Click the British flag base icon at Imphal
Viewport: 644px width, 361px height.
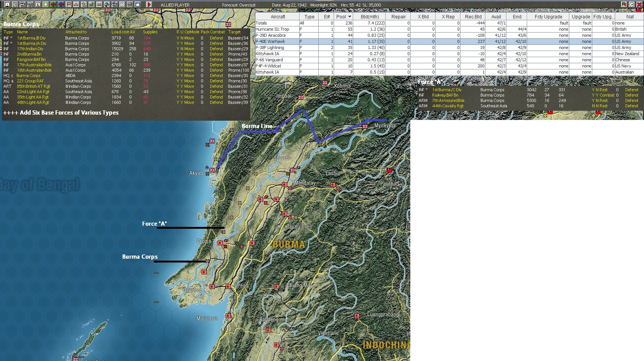click(x=301, y=97)
